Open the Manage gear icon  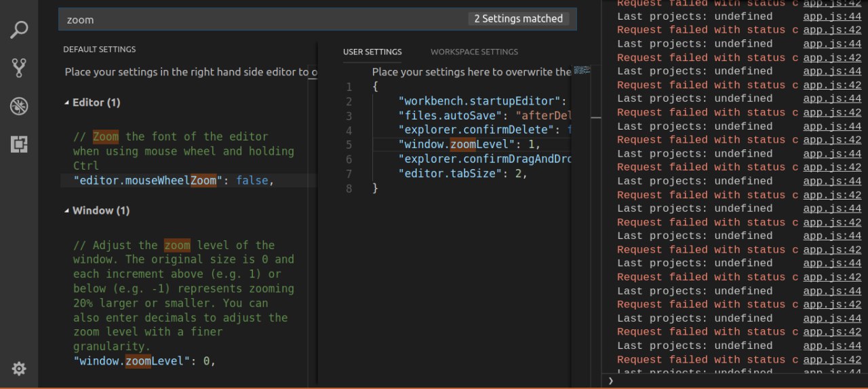pos(19,369)
